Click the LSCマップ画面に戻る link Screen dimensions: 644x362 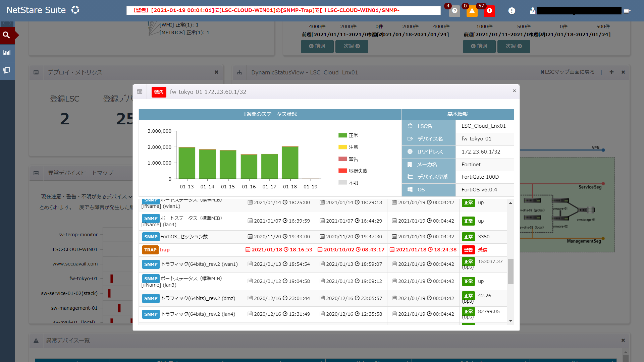click(x=567, y=72)
